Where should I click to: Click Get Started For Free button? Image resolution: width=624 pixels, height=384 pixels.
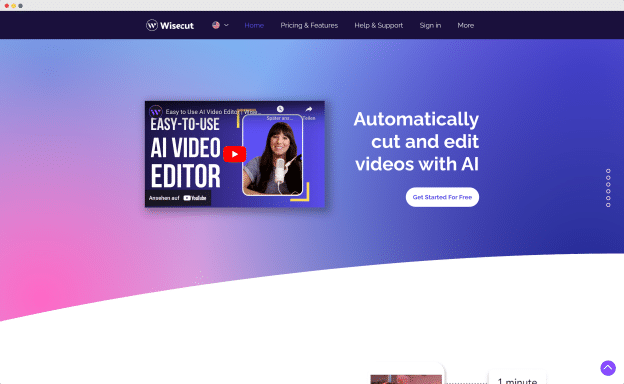click(x=442, y=197)
